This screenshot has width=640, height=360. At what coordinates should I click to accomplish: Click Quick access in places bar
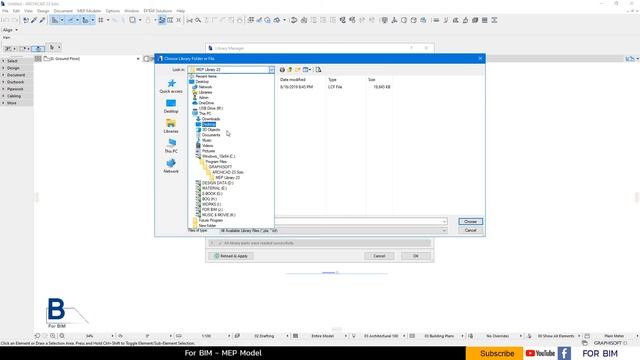click(171, 87)
